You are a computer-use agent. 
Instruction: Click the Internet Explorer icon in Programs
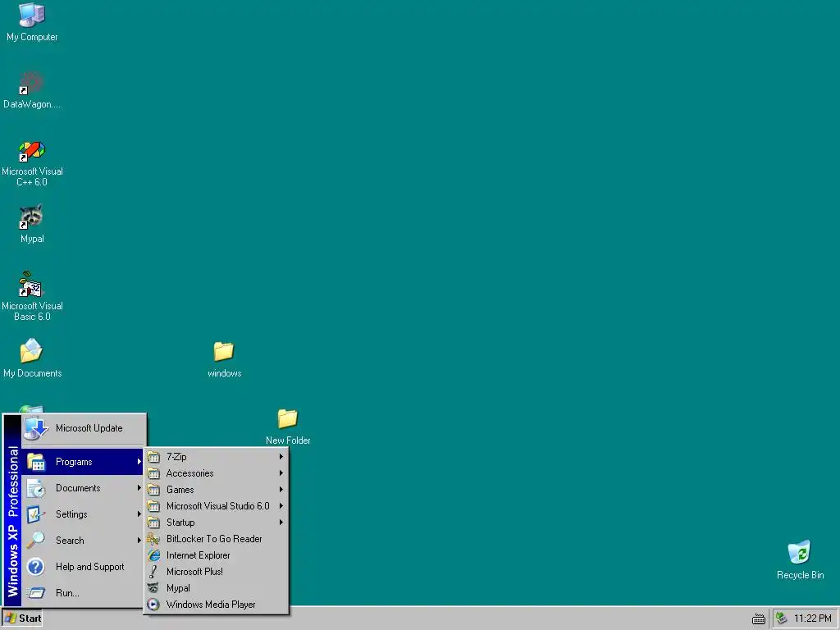pos(153,555)
